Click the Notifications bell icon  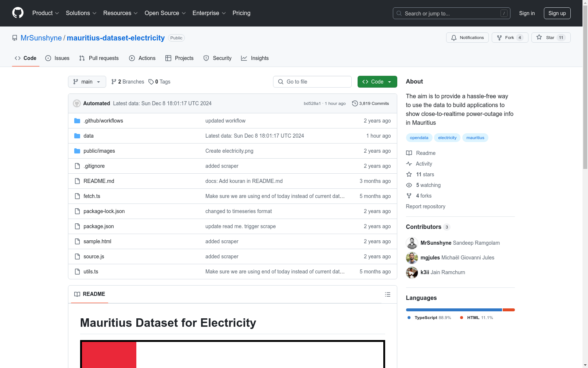(454, 38)
